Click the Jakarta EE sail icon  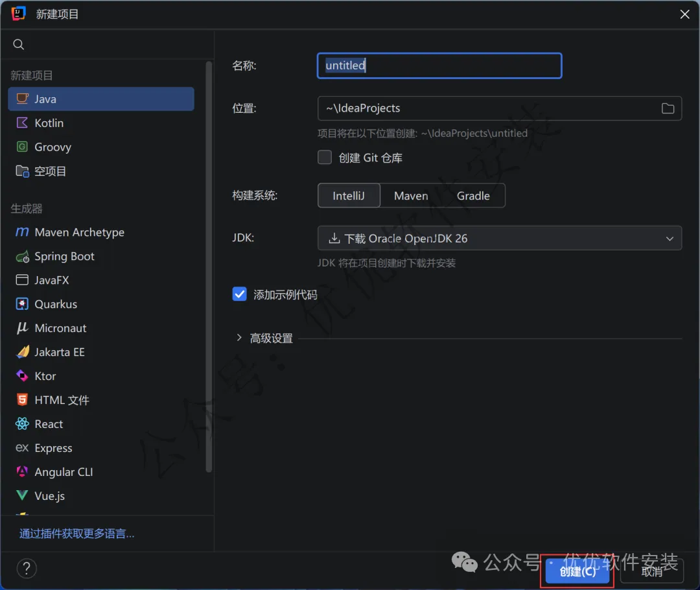(x=22, y=352)
